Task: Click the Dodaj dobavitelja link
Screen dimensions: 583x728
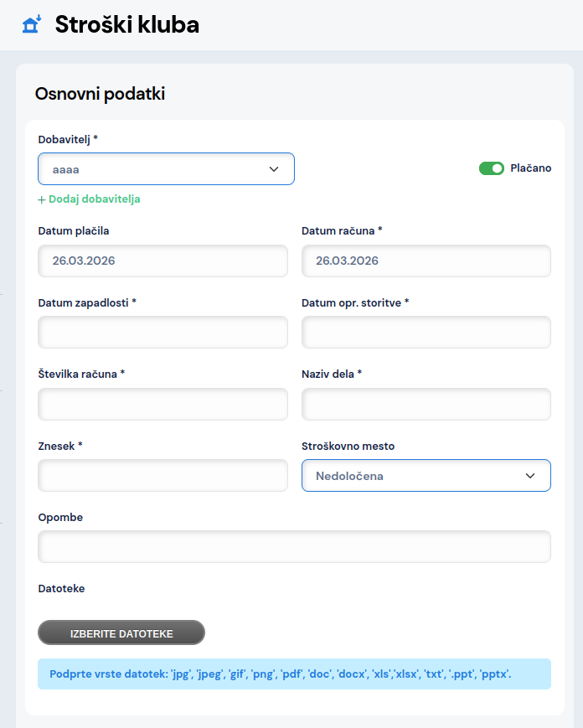Action: (x=89, y=199)
